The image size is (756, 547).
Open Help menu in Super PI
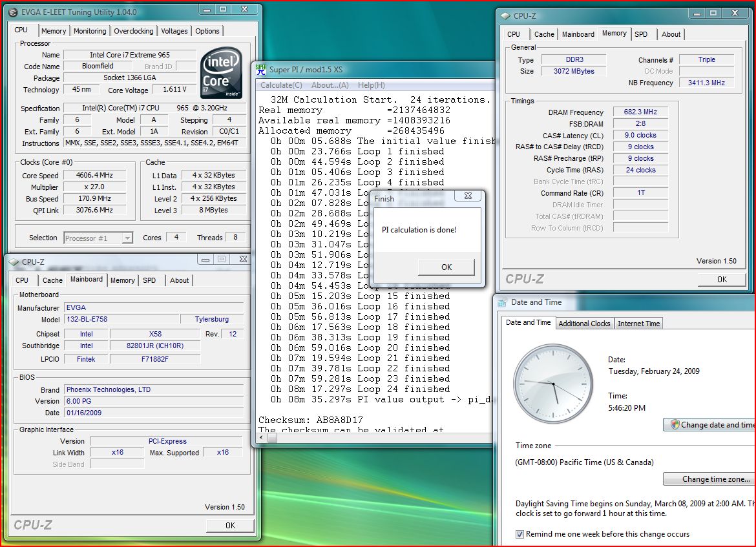click(372, 85)
